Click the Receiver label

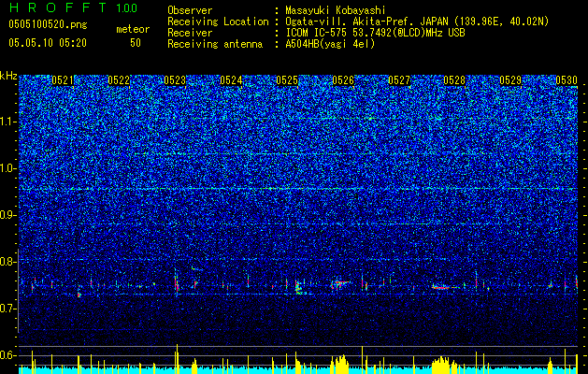coord(190,33)
